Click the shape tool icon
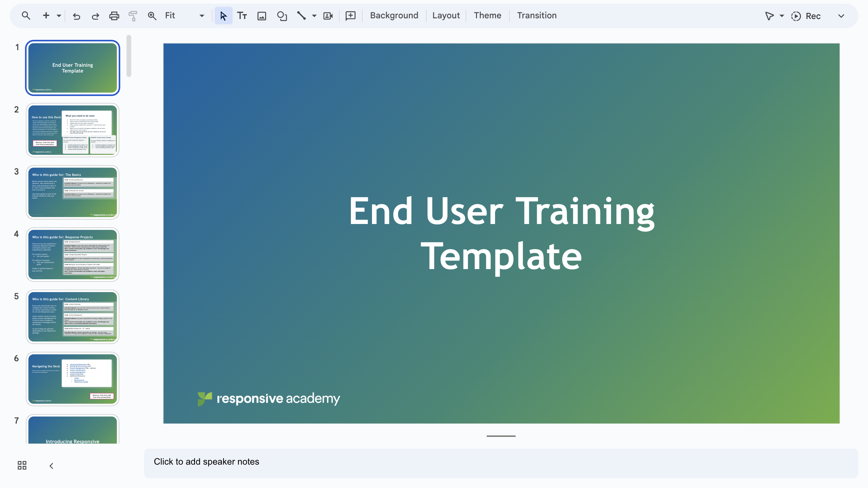This screenshot has width=868, height=488. [x=282, y=16]
